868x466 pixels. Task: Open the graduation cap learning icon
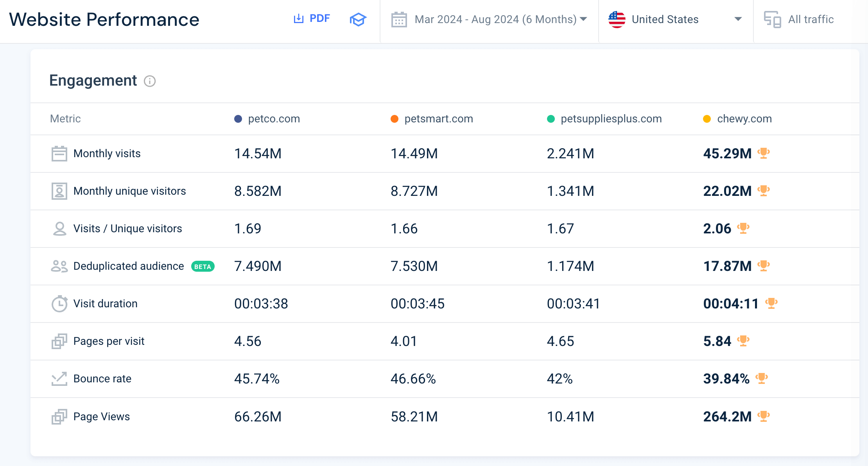click(358, 19)
